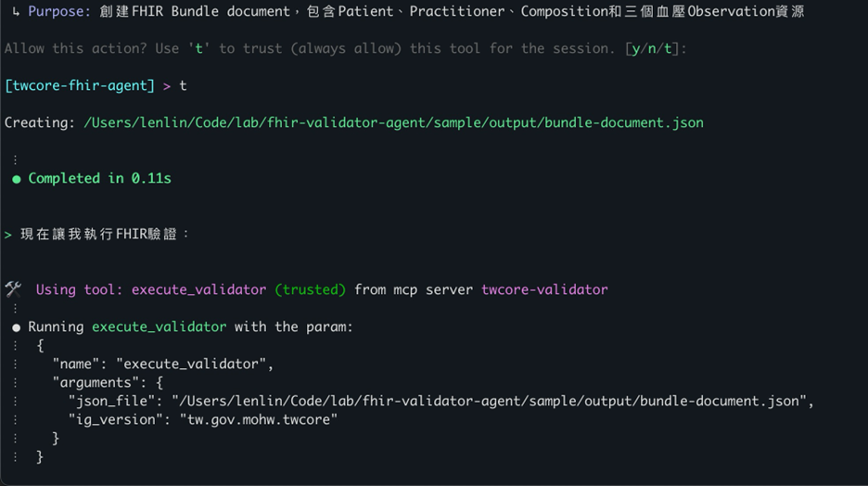
Task: Click the 'twcore-validator' mcp server name
Action: 544,290
